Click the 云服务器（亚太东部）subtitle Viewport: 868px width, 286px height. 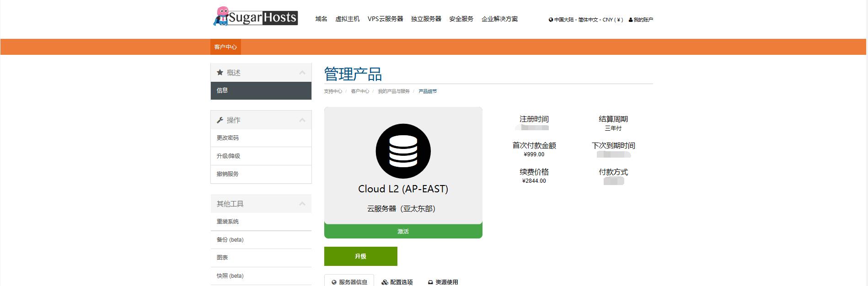click(x=403, y=208)
